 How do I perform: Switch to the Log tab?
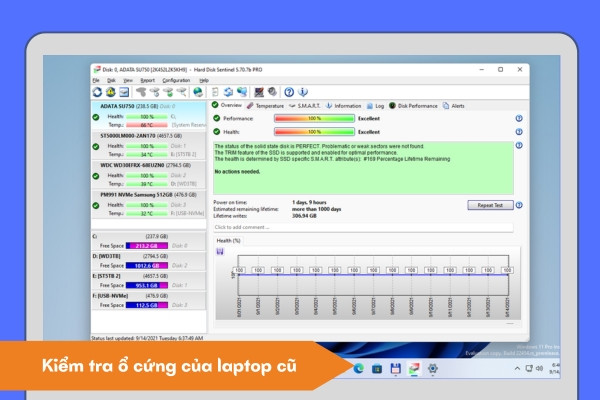pos(375,106)
